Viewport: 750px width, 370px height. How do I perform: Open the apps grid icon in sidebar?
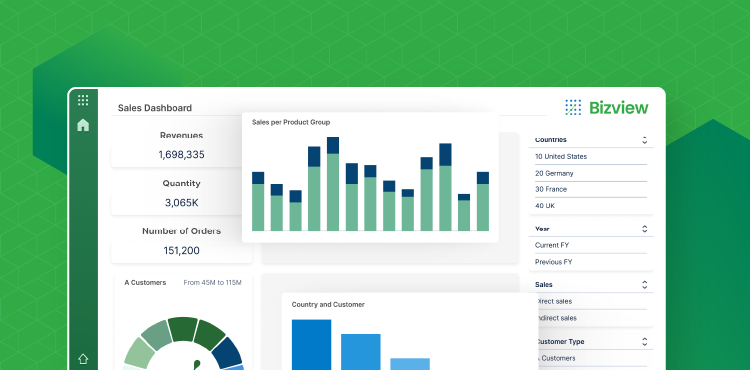tap(83, 100)
